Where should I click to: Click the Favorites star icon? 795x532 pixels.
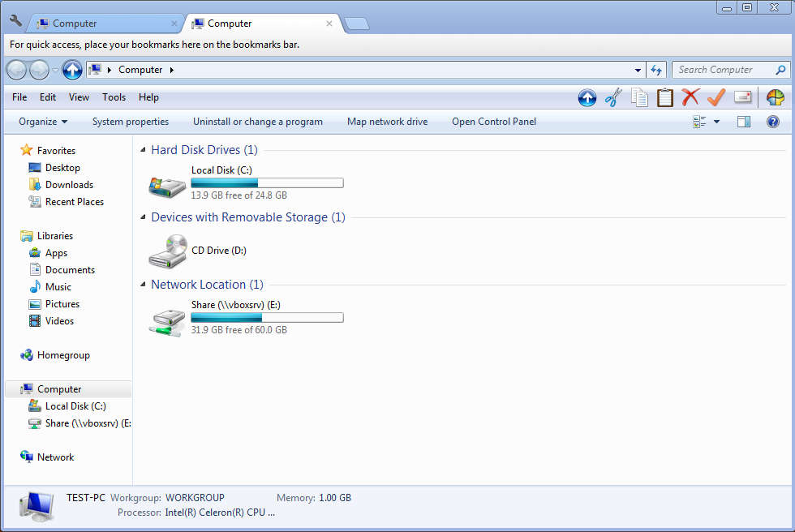tap(26, 150)
